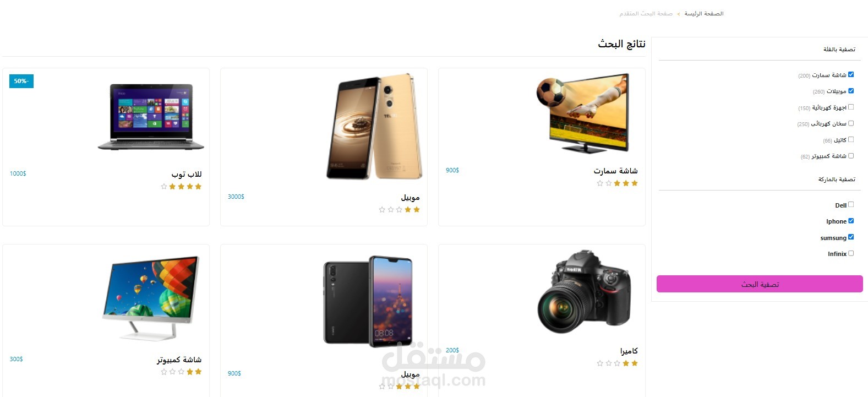Image resolution: width=868 pixels, height=397 pixels.
Task: Uncheck the شاشة سمارت category checkbox
Action: click(851, 74)
